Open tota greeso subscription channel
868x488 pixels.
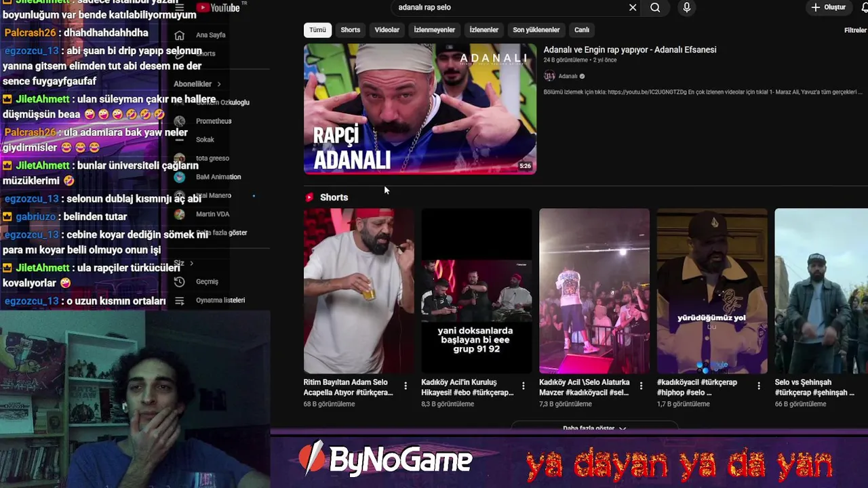pos(212,158)
